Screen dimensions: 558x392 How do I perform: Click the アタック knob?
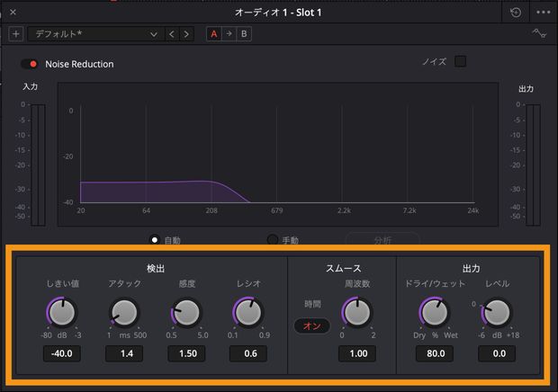124,312
